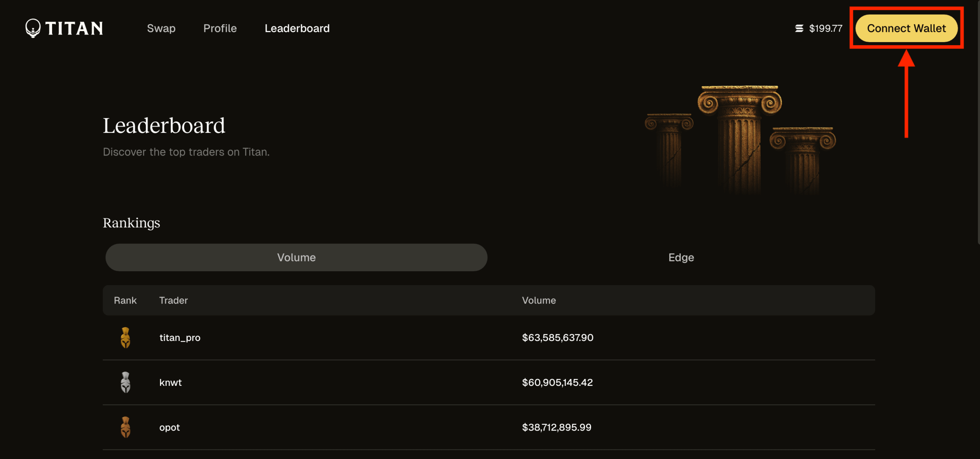Click the gold helmet rank icon

(x=125, y=338)
